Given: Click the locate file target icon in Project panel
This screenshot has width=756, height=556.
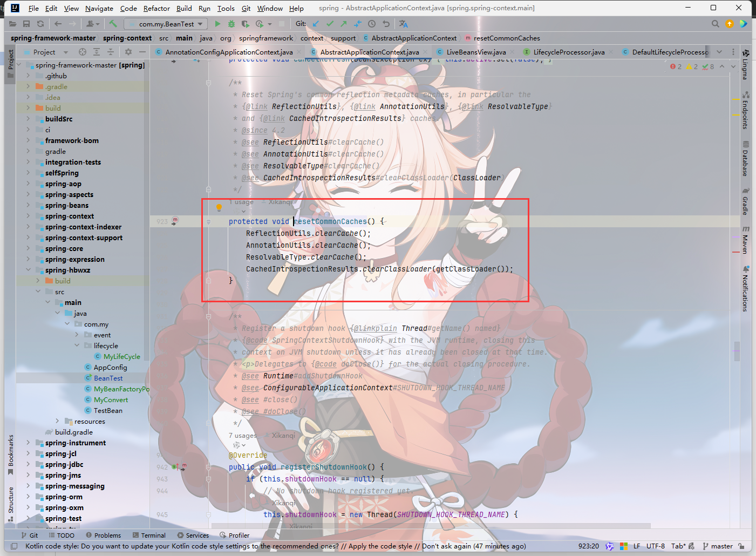Looking at the screenshot, I should (83, 52).
